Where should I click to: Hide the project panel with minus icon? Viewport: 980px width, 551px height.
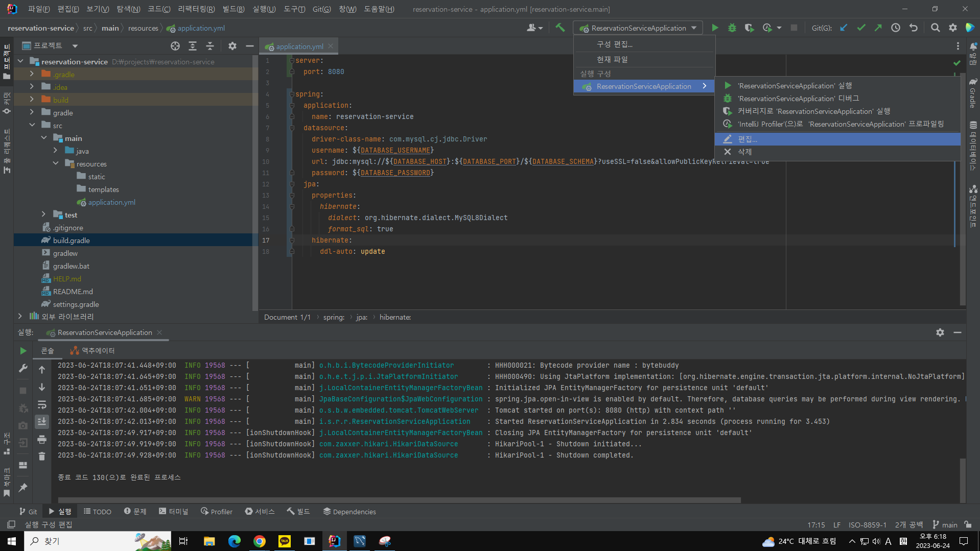tap(250, 46)
